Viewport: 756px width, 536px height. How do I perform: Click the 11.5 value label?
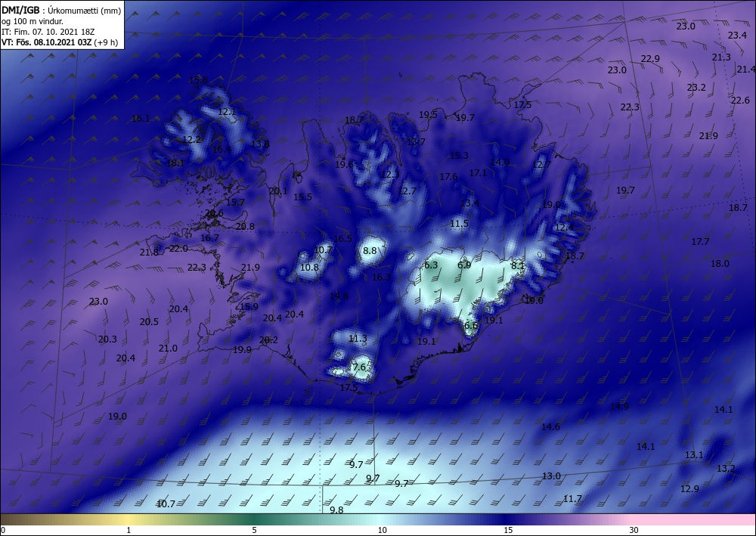pyautogui.click(x=459, y=223)
